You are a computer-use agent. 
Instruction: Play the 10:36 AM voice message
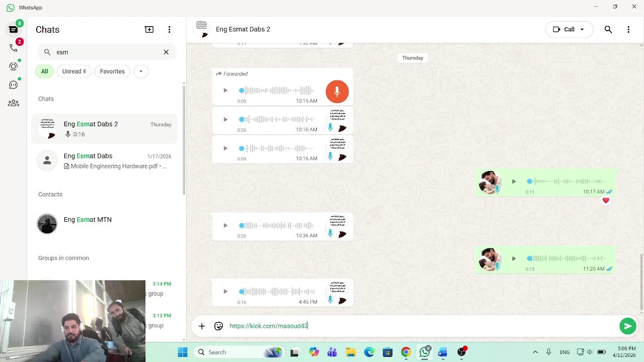[x=225, y=225]
